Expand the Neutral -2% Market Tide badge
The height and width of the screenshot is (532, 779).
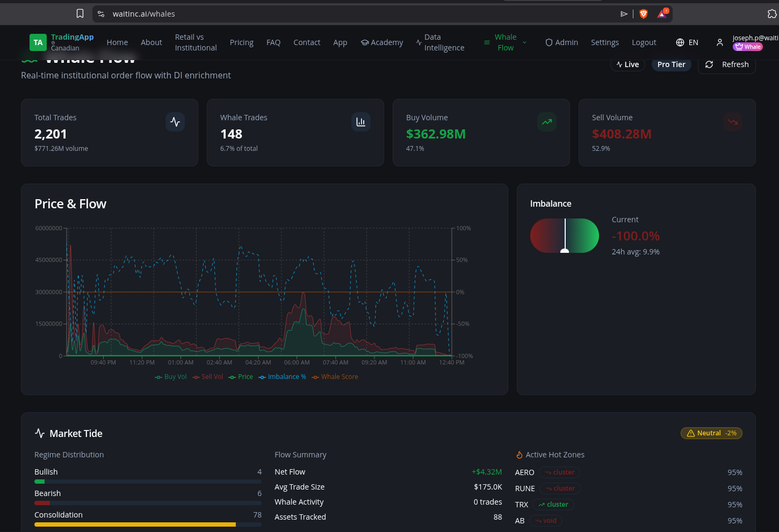711,433
